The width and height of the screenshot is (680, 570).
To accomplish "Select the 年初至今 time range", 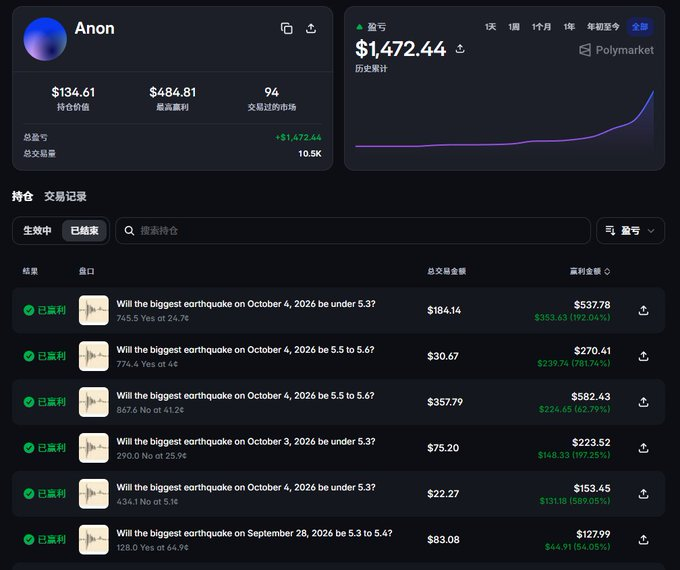I will (603, 27).
